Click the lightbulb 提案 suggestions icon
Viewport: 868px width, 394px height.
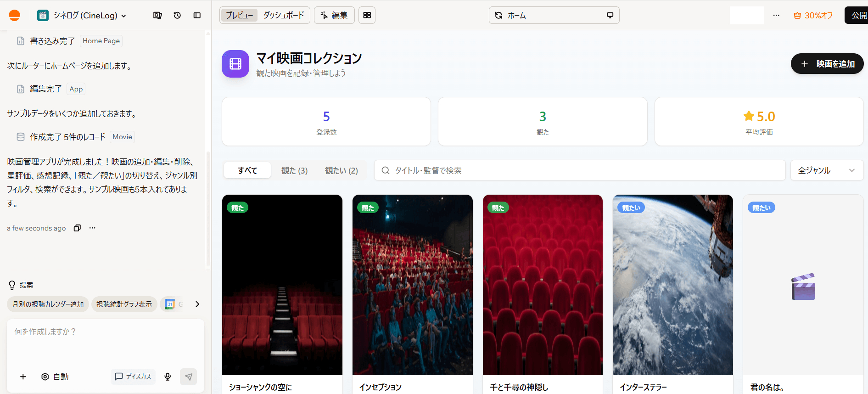click(x=12, y=285)
